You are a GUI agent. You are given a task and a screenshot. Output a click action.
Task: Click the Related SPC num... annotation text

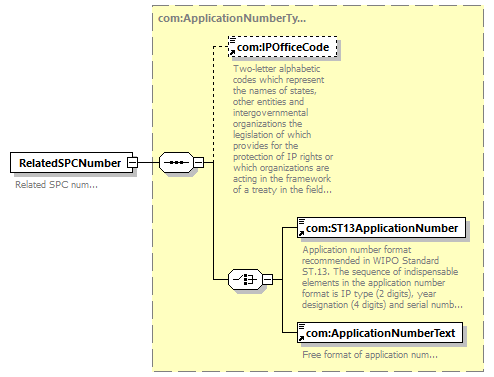[x=56, y=185]
